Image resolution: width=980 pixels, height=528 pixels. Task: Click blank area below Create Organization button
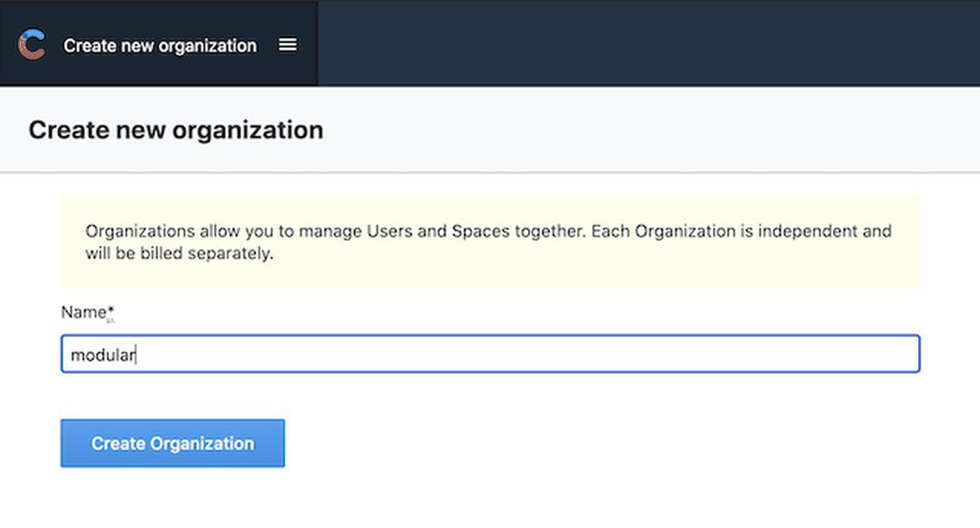(172, 499)
